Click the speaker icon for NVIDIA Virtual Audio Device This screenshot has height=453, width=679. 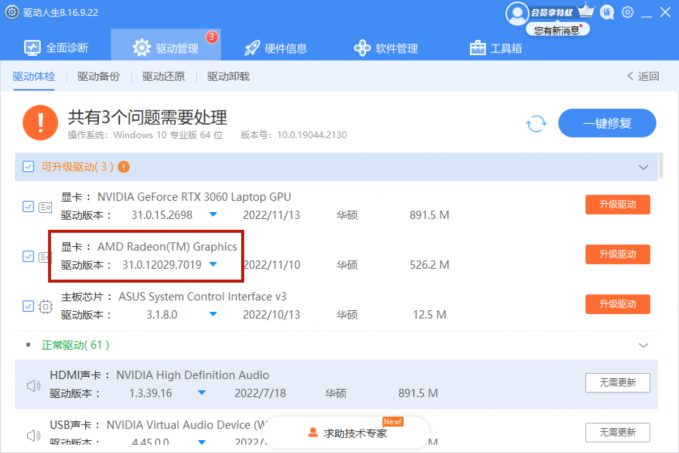(33, 435)
